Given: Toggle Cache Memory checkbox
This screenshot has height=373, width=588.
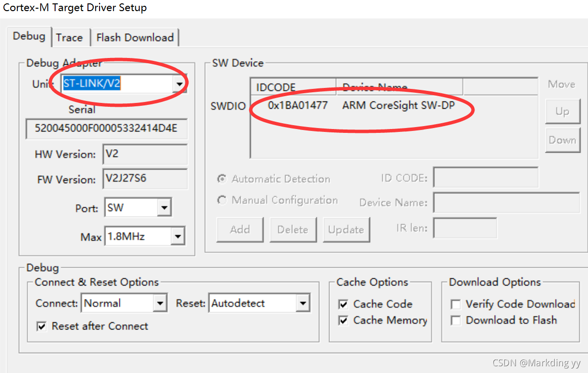Looking at the screenshot, I should click(343, 320).
